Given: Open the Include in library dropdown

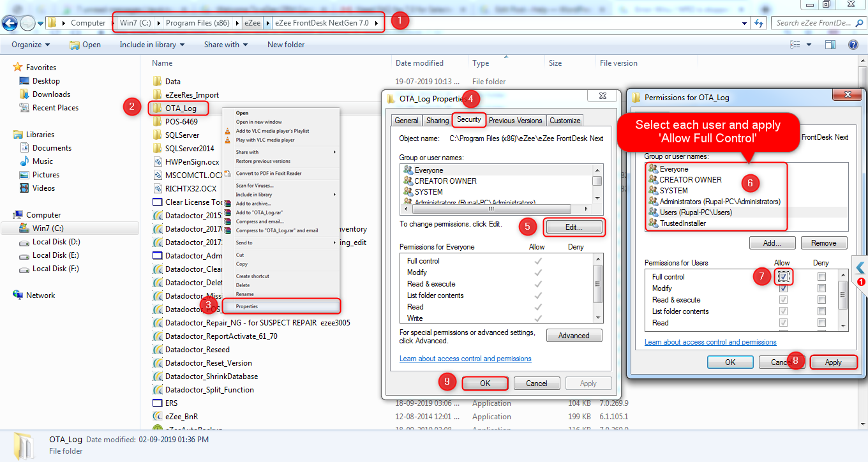Looking at the screenshot, I should [152, 45].
